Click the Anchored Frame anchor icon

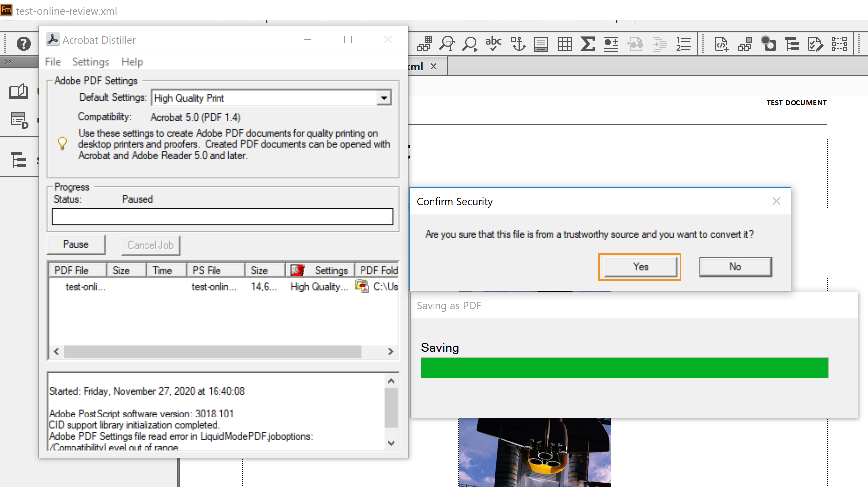[x=518, y=44]
